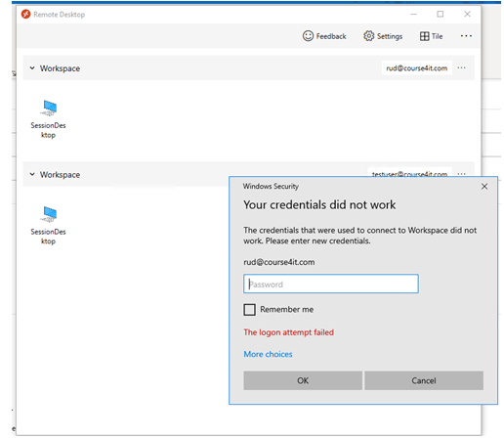The image size is (504, 438).
Task: Click the rud@course4it.com username in dialog
Action: tap(279, 262)
